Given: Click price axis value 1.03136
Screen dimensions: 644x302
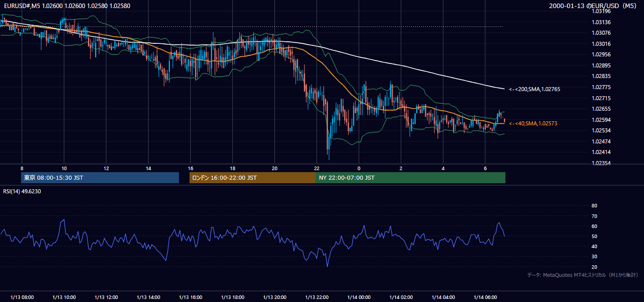Looking at the screenshot, I should click(601, 22).
